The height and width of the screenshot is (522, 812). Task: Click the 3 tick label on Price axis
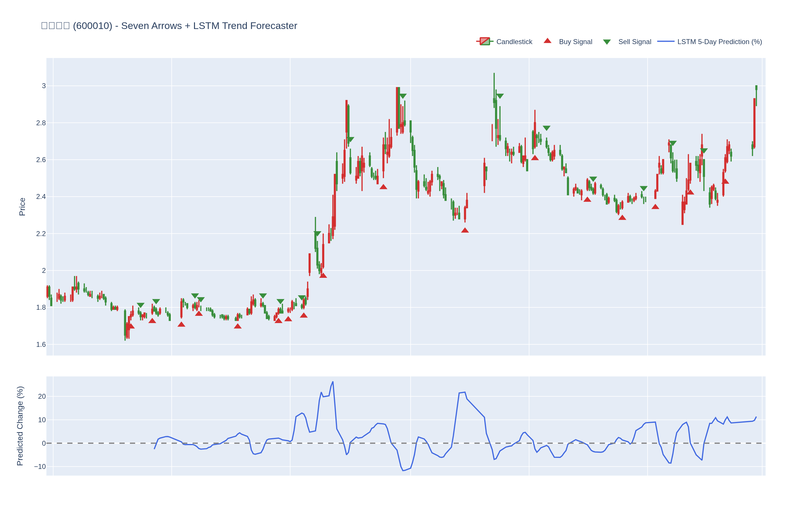44,86
